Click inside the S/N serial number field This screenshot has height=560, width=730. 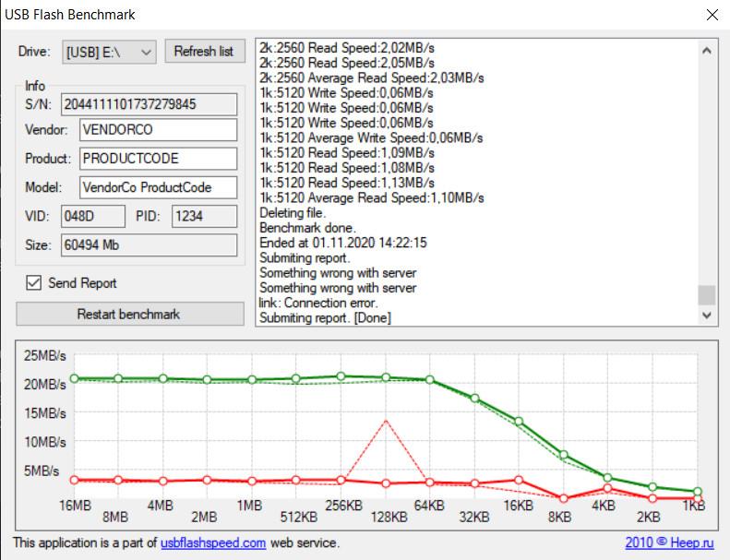[x=149, y=104]
